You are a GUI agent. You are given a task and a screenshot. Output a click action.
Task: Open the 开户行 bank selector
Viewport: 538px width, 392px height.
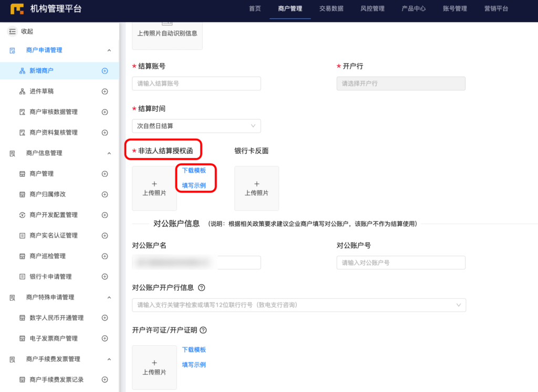tap(401, 83)
